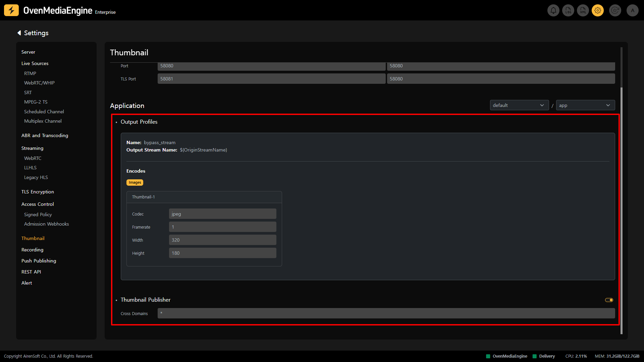The height and width of the screenshot is (362, 644).
Task: Click the vertical scrollbar of Thumbnail panel
Action: [x=621, y=201]
